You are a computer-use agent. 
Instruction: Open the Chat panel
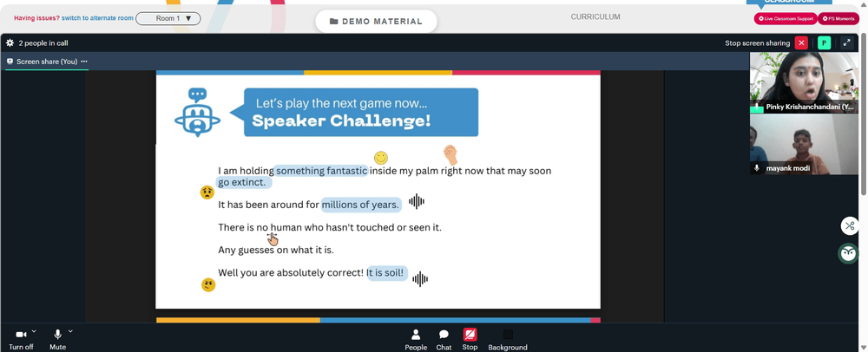click(x=444, y=339)
